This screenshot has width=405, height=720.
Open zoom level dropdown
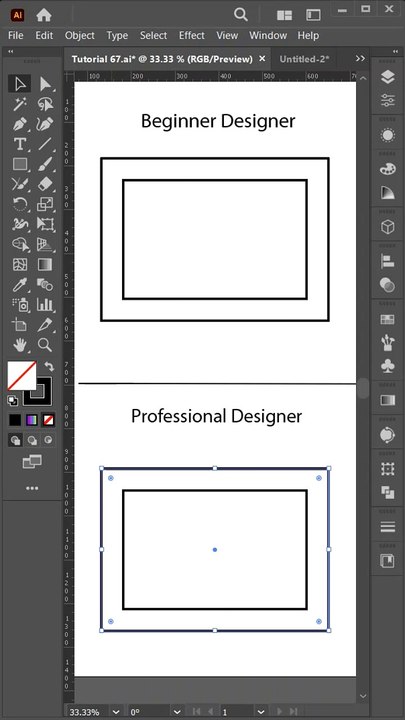click(116, 712)
